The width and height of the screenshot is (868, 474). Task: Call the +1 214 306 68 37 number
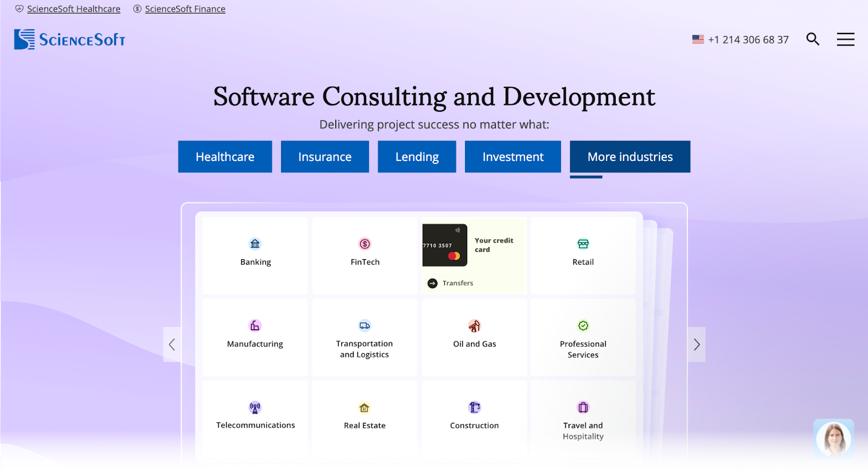pyautogui.click(x=749, y=40)
